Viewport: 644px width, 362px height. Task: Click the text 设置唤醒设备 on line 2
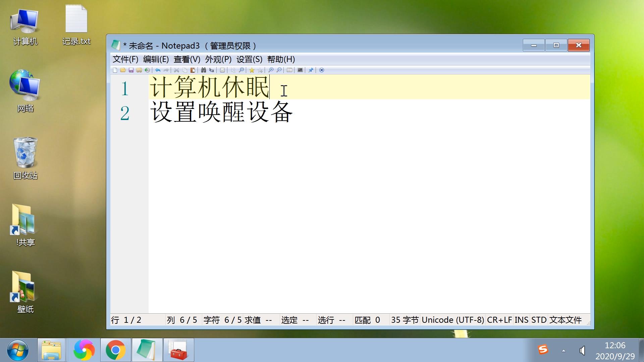(x=221, y=112)
